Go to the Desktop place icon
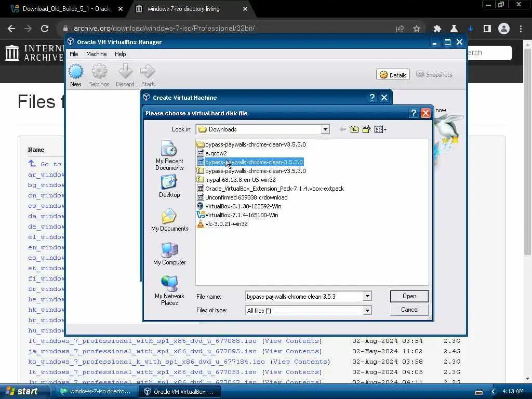 169,186
